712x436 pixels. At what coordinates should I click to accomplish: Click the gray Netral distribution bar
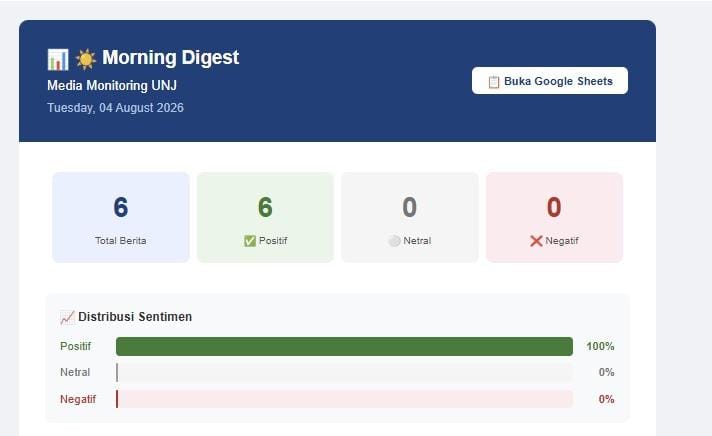344,372
